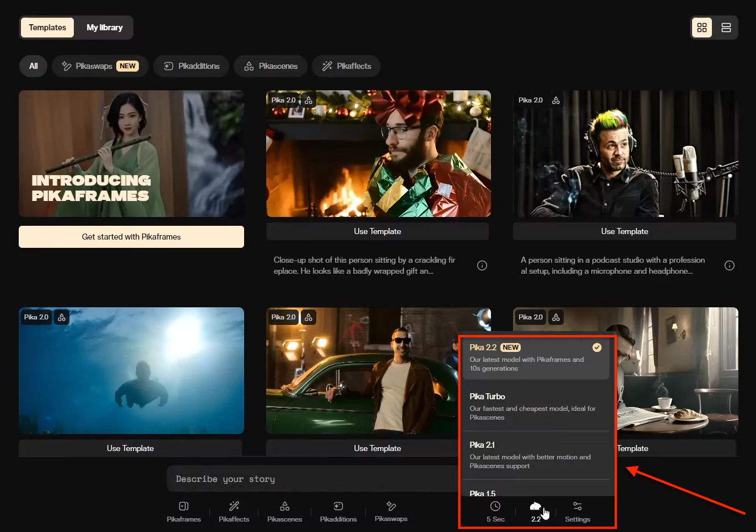Click the fireplace template description text
Viewport: 756px width, 532px height.
tap(365, 265)
